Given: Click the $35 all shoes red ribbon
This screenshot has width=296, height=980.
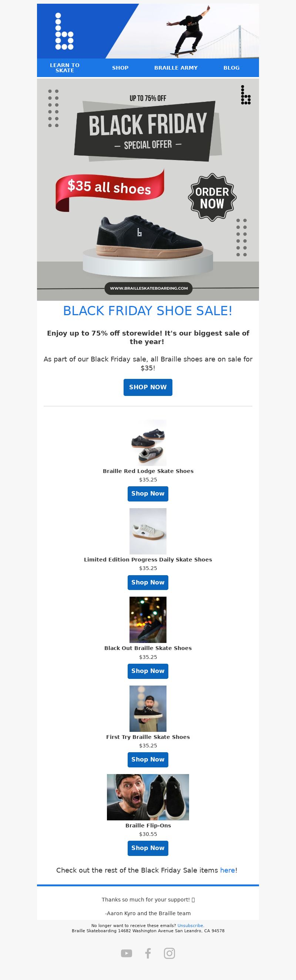Looking at the screenshot, I should pos(110,188).
